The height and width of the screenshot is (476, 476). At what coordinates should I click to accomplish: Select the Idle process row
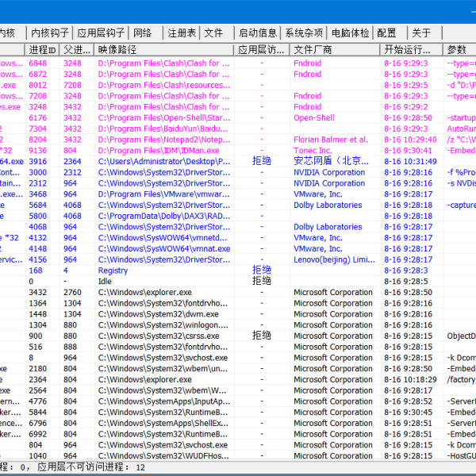click(x=238, y=282)
